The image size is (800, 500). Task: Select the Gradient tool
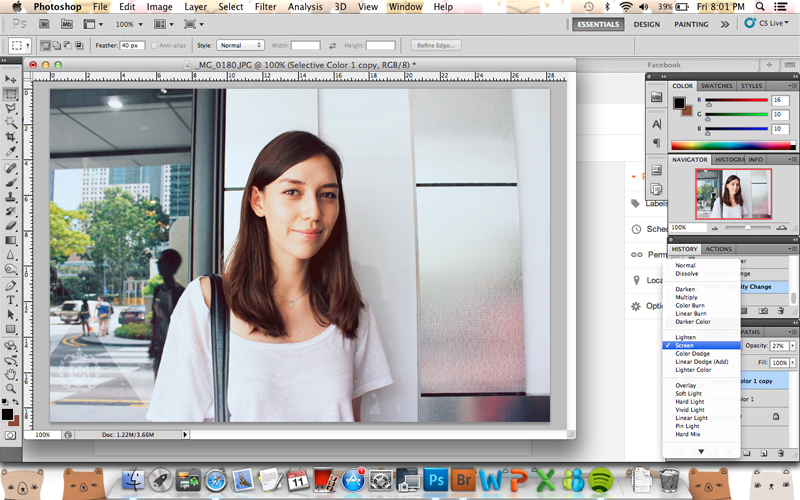tap(11, 240)
